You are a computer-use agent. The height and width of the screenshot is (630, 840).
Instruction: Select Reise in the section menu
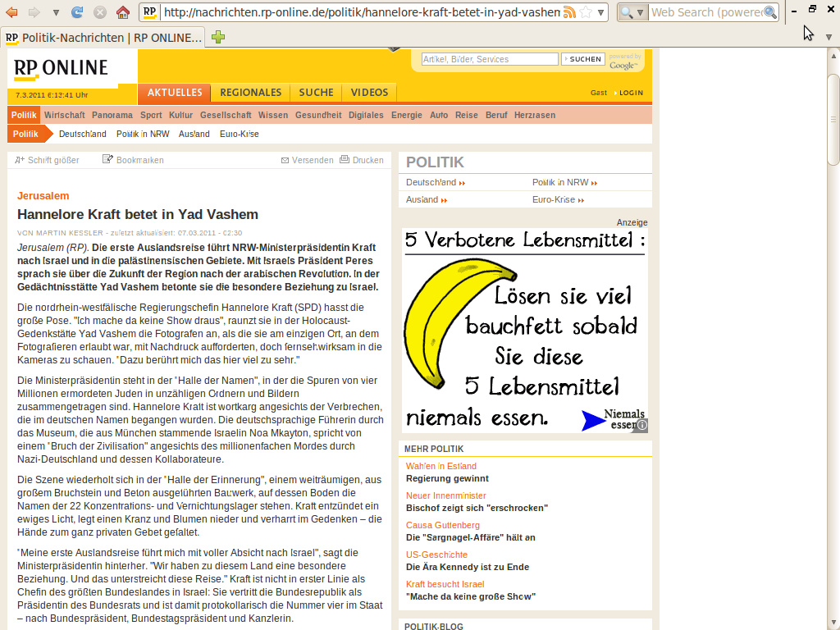point(467,115)
